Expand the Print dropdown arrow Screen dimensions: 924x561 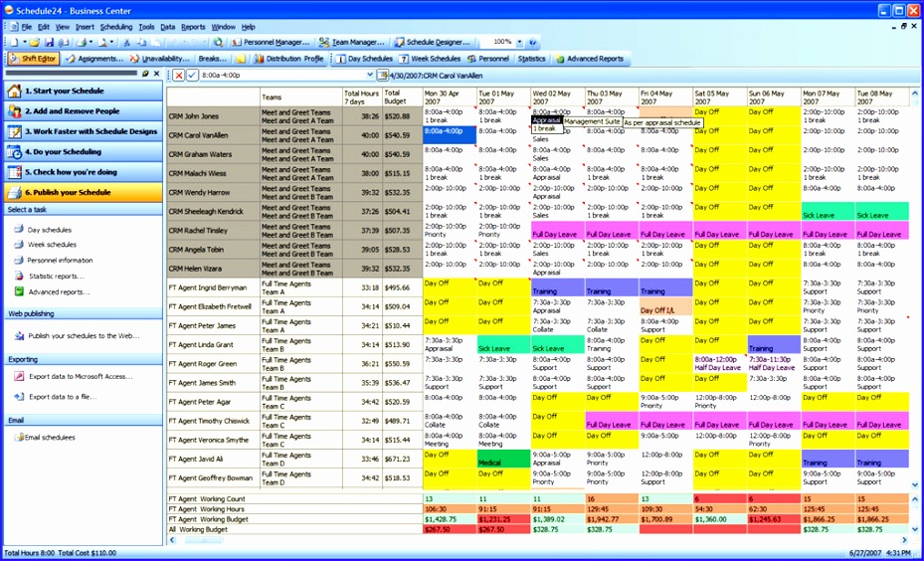click(92, 43)
